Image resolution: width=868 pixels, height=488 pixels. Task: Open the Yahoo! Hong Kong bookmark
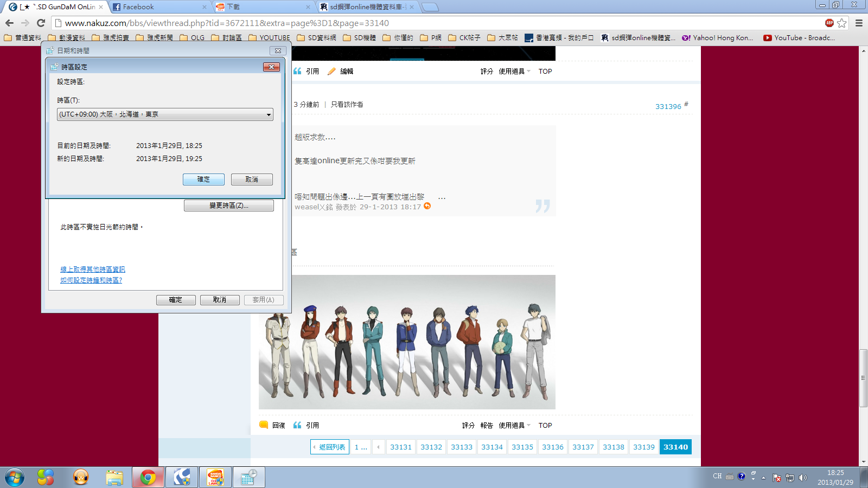pos(718,37)
